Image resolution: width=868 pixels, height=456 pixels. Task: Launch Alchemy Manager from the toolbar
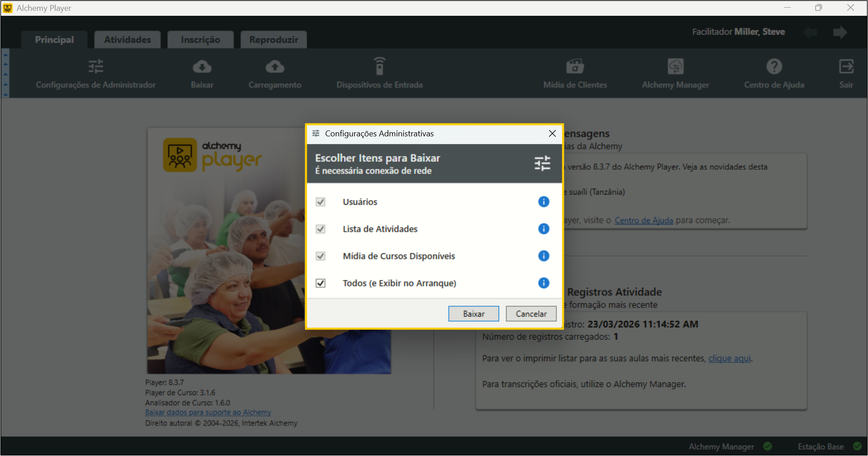[675, 66]
